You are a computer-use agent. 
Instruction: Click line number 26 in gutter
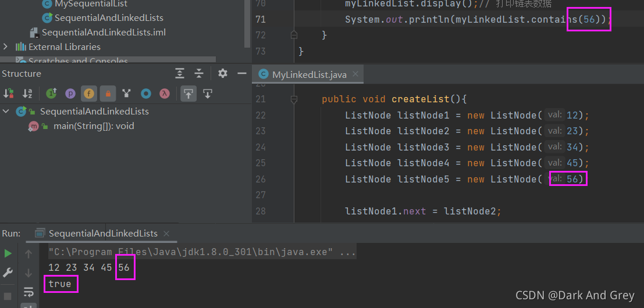point(261,179)
